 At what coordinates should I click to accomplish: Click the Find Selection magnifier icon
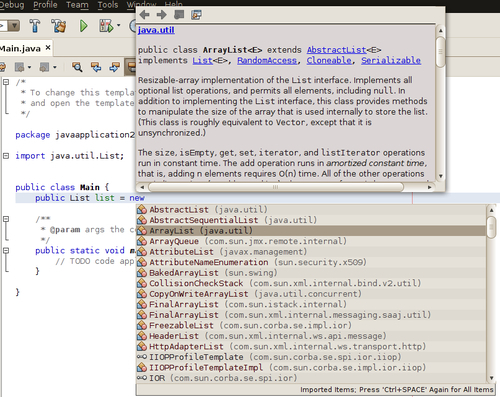click(x=77, y=67)
